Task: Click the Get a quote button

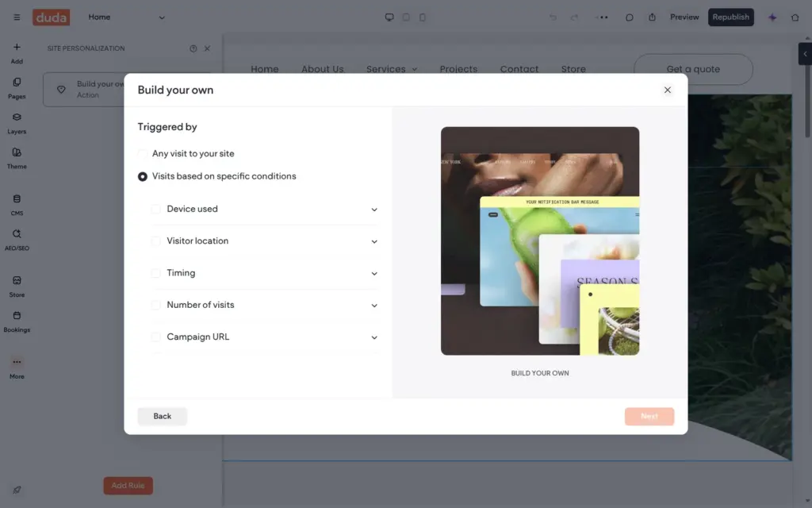Action: [x=693, y=69]
